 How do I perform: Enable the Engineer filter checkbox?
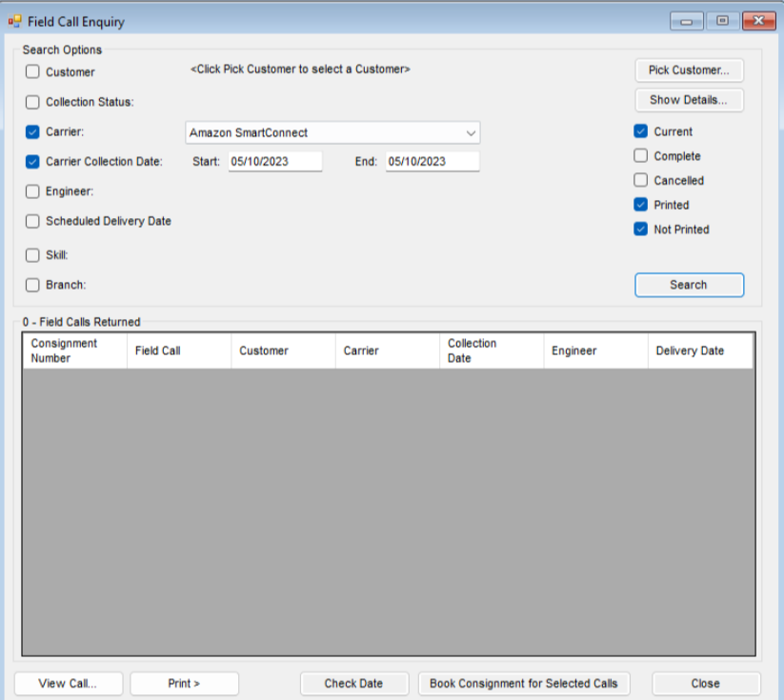click(33, 191)
